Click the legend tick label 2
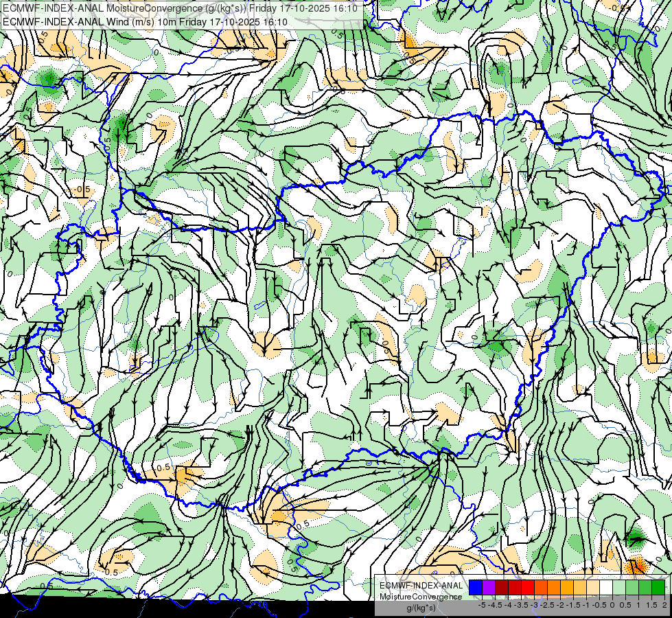Screen dimensions: 672x618 [664, 605]
